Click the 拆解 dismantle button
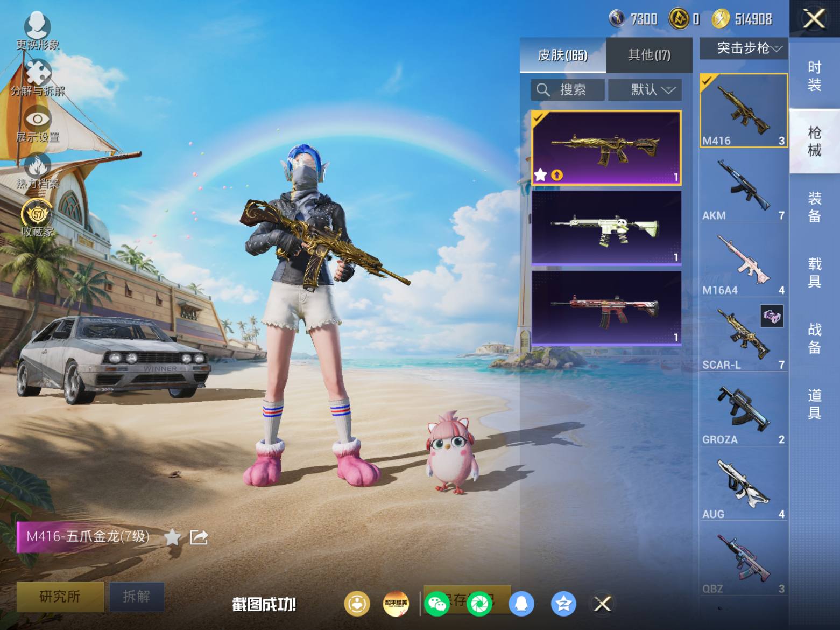The image size is (840, 630). click(x=137, y=597)
